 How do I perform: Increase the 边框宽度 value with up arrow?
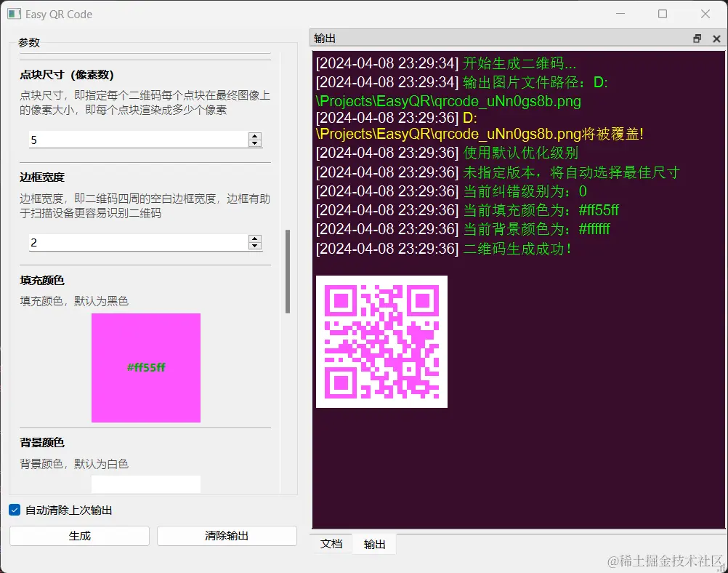254,239
